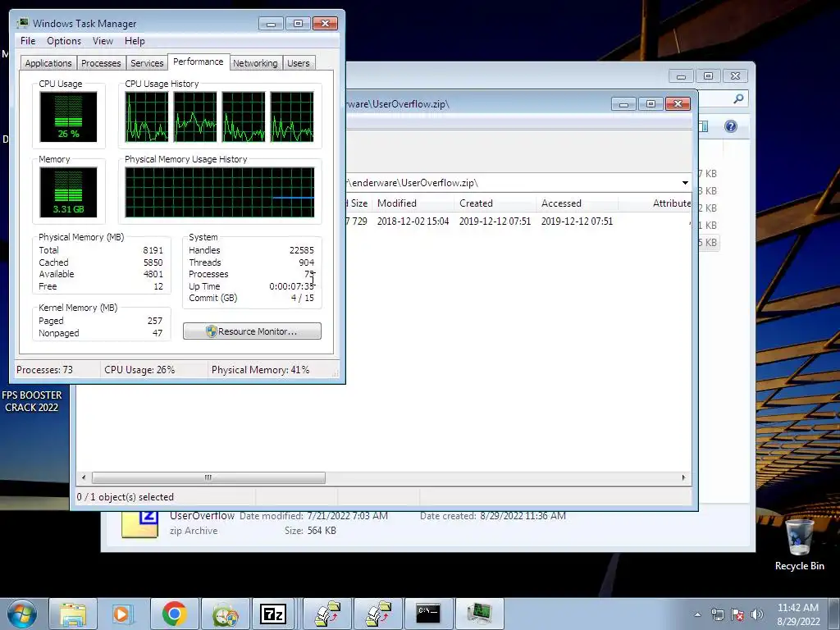This screenshot has height=630, width=840.
Task: Click the Memory 3.31 GB gauge
Action: [68, 192]
